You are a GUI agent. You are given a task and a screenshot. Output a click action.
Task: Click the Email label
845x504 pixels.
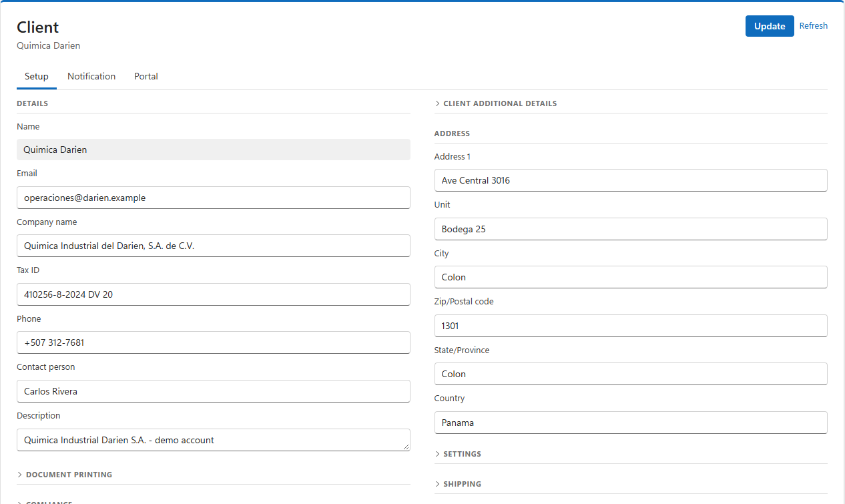(27, 174)
